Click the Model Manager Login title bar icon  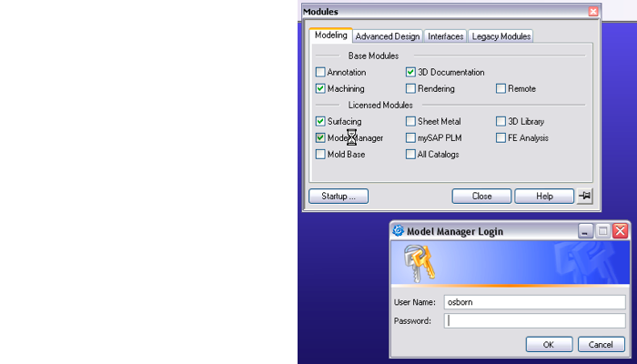(398, 231)
